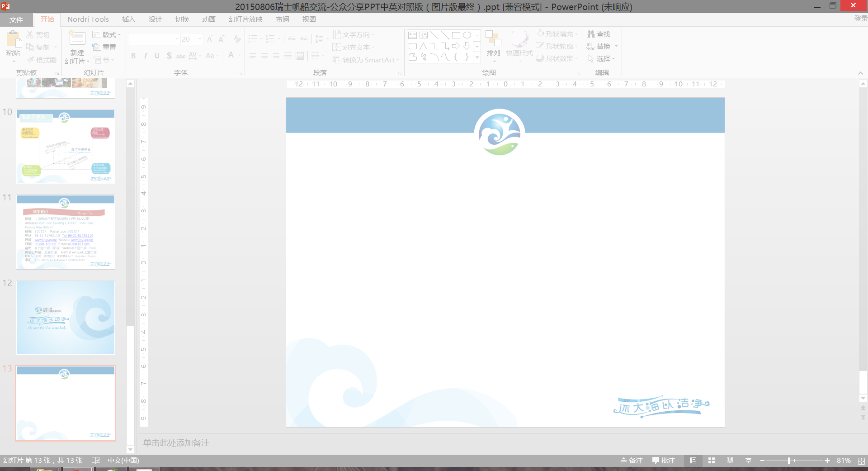Open Reading View from status bar
868x471 pixels.
(730, 461)
